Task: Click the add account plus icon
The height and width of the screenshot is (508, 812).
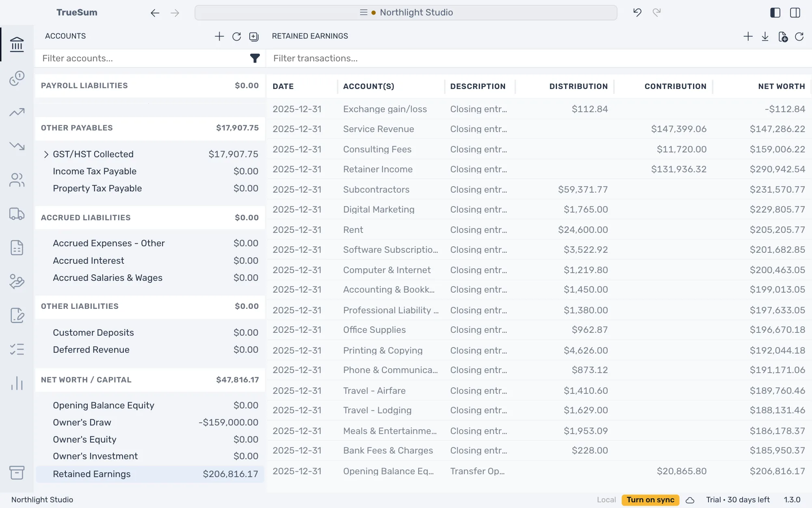Action: (219, 37)
